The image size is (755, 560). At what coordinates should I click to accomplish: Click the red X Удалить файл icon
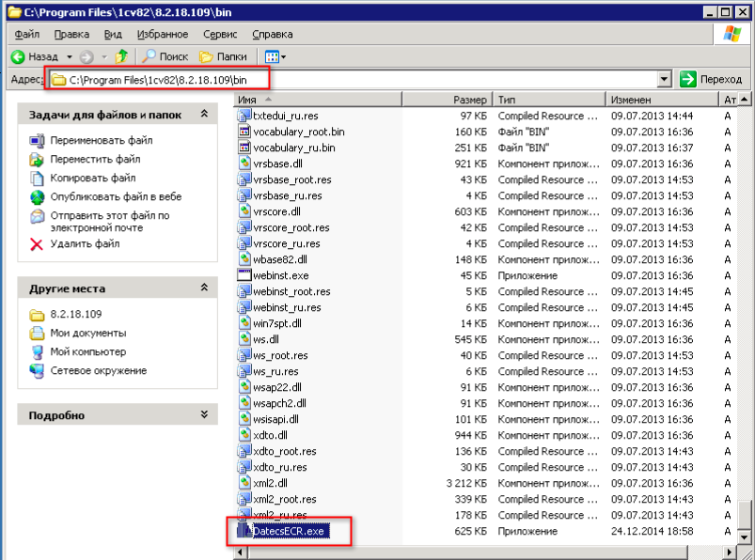coord(37,244)
